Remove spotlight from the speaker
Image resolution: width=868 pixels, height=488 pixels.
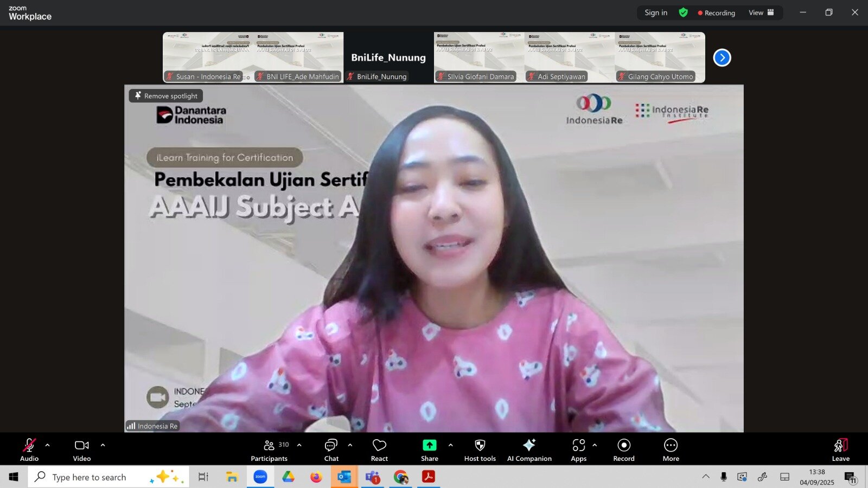pos(166,96)
